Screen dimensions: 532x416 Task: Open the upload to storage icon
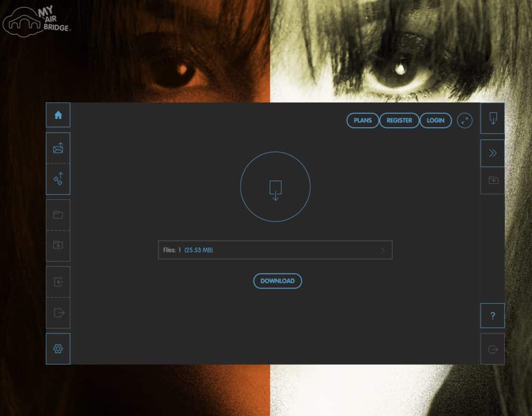tap(58, 246)
